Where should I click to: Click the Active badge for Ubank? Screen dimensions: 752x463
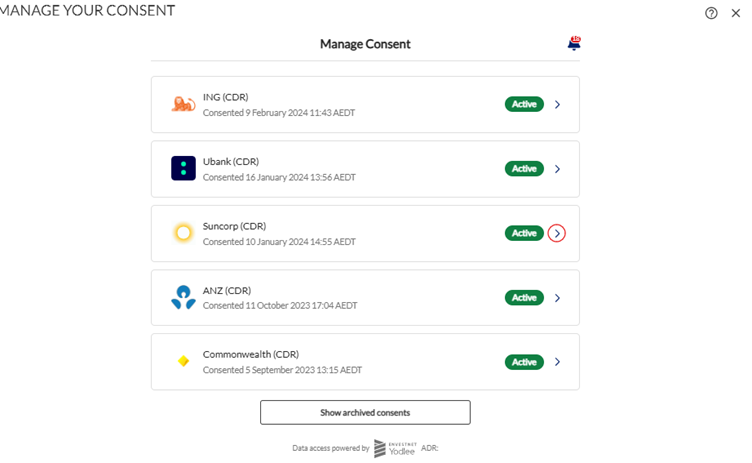pos(524,168)
